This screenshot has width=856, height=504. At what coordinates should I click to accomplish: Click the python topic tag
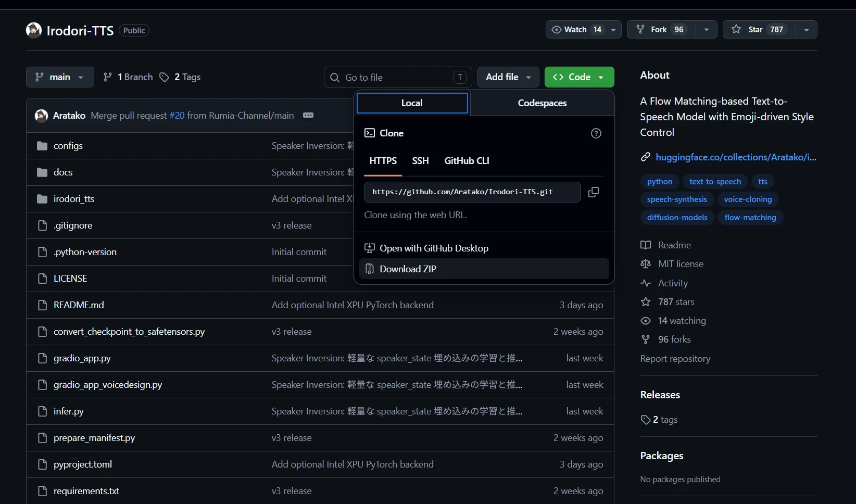tap(660, 182)
